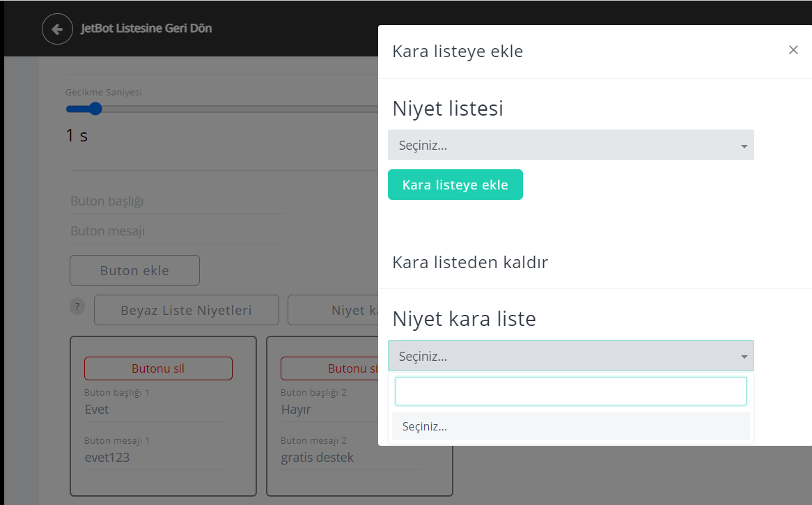Click the Buton ekle button
Screen dimensions: 812x505
134,270
